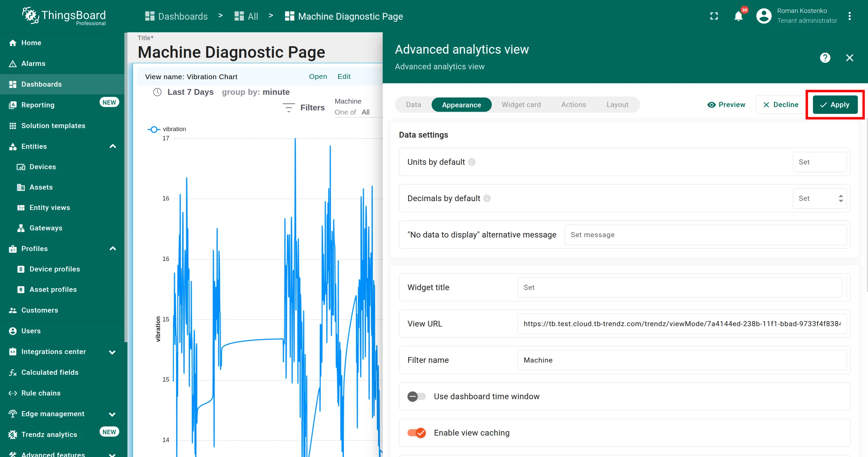This screenshot has width=868, height=457.
Task: Open the Devices page
Action: pos(62,167)
